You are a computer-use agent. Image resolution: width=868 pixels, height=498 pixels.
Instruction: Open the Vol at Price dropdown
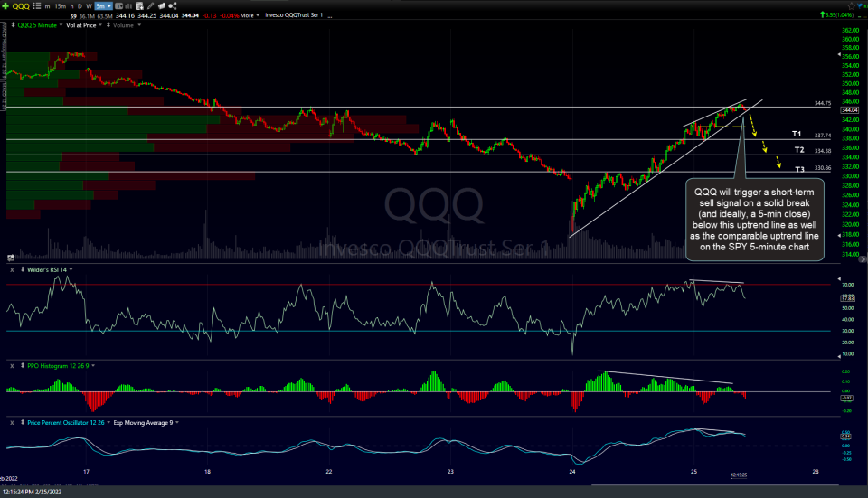tap(100, 25)
